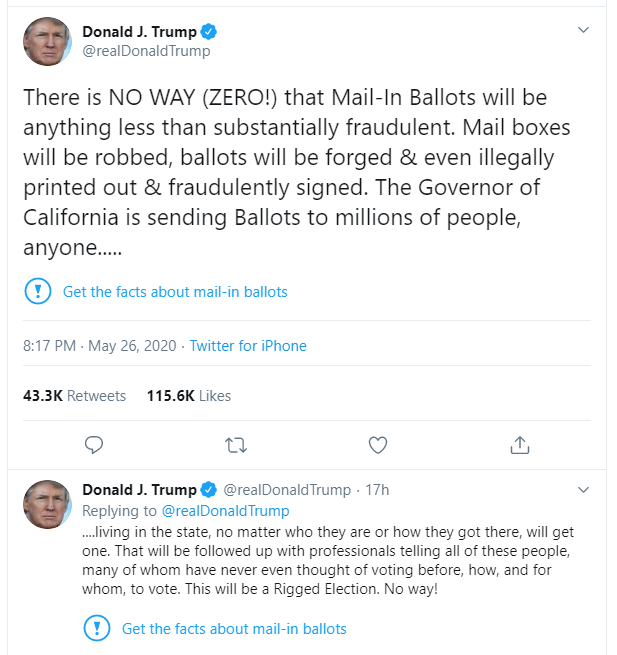Click verified badge on the reply tweet
The height and width of the screenshot is (655, 617).
(208, 490)
